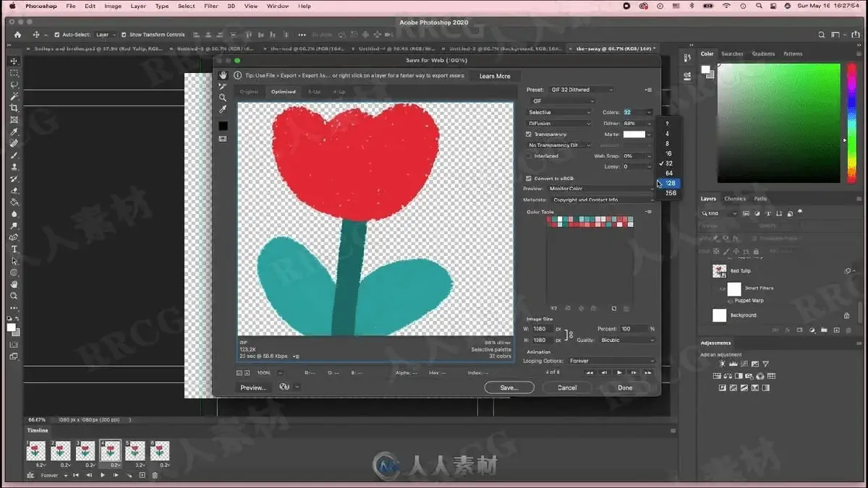Select the Move tool in Photoshop toolbar
This screenshot has height=488, width=868.
point(14,61)
